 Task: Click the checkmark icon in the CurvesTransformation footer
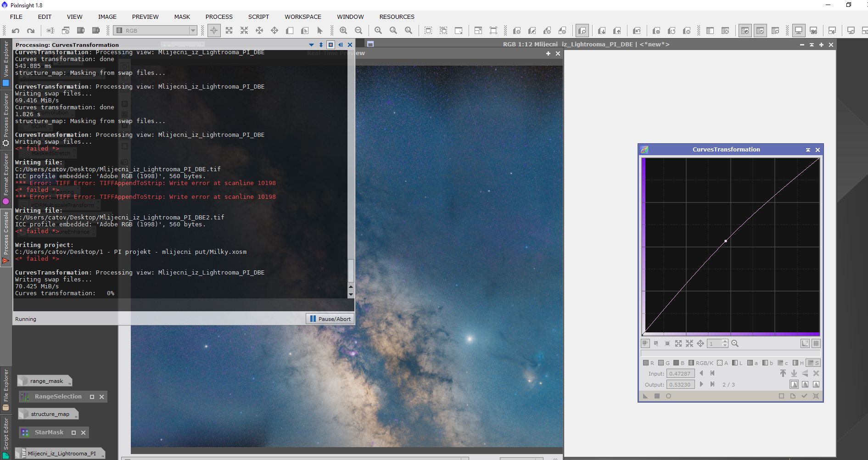click(x=804, y=396)
